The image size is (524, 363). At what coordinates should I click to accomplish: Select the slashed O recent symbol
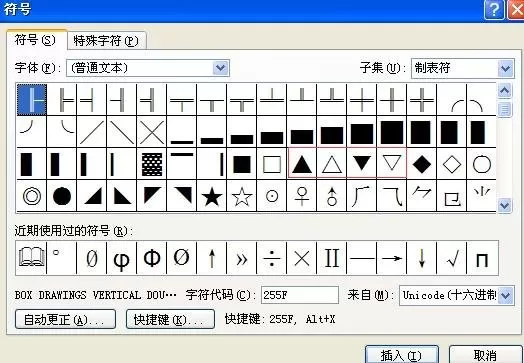click(182, 258)
